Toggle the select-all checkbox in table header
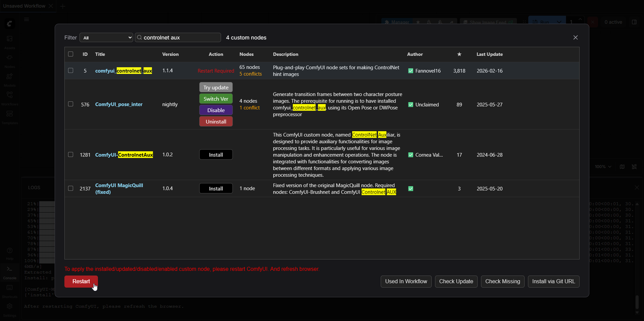 [70, 54]
